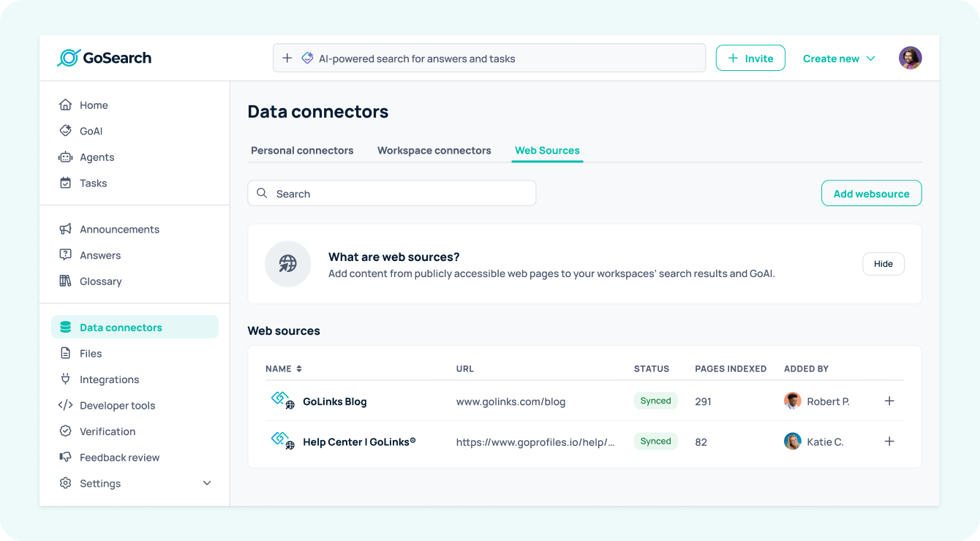980x541 pixels.
Task: Click the GoLinks Blog name
Action: 335,401
